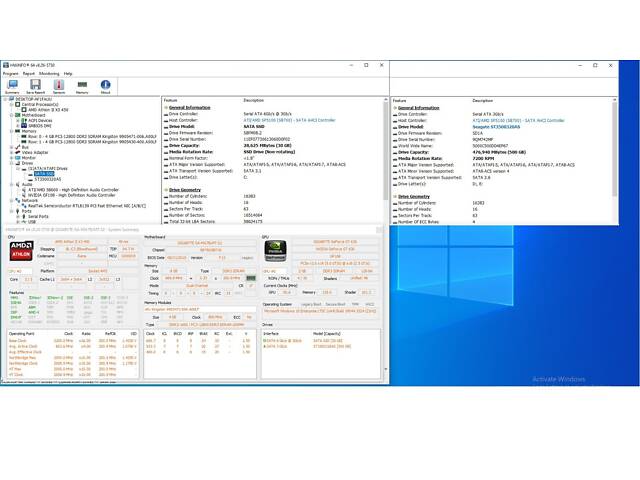Open the Program menu
The width and height of the screenshot is (640, 480).
11,74
